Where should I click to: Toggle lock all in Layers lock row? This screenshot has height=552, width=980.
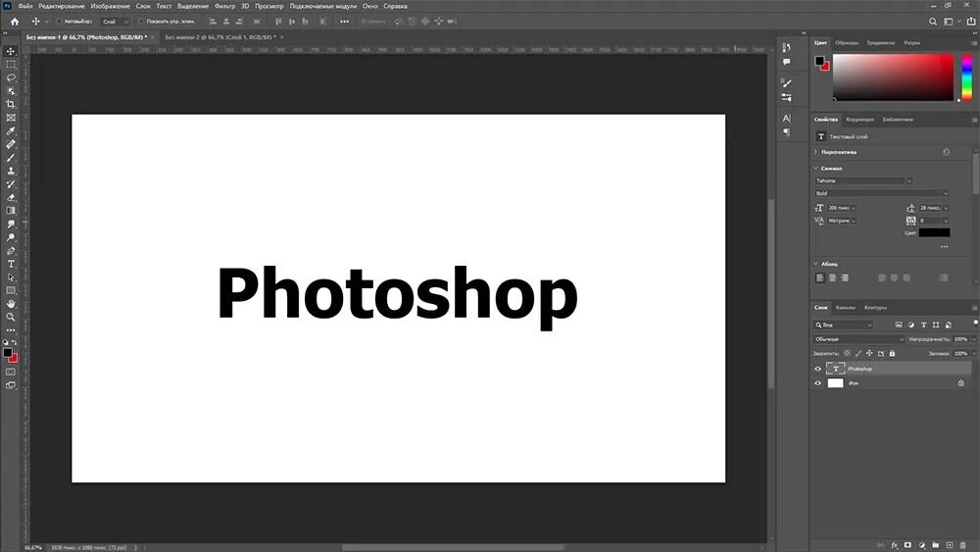pyautogui.click(x=893, y=353)
